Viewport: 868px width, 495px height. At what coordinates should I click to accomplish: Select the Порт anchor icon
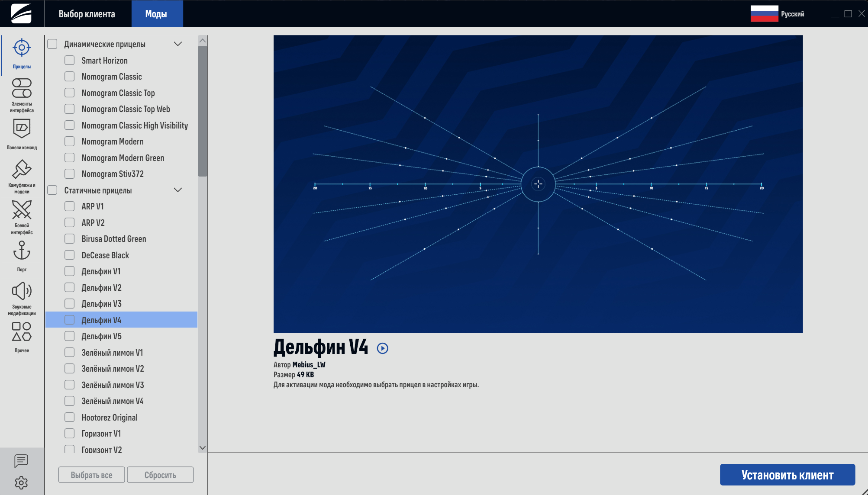click(x=22, y=251)
